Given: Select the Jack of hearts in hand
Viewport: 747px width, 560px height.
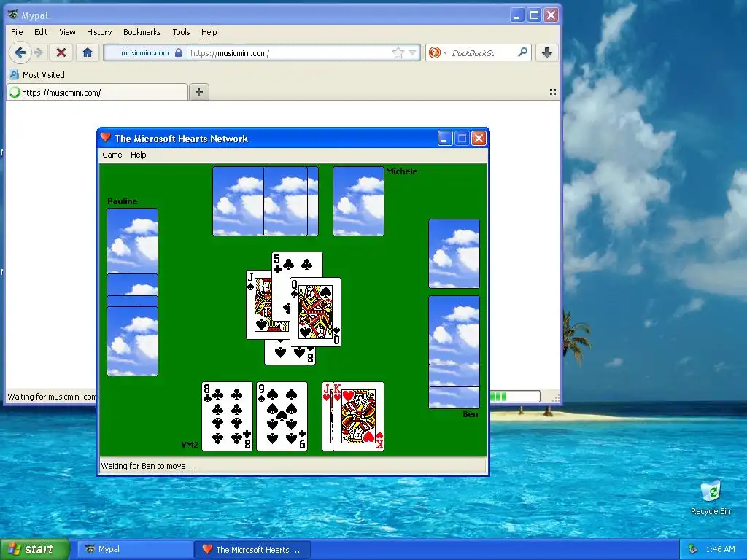Looking at the screenshot, I should tap(327, 416).
